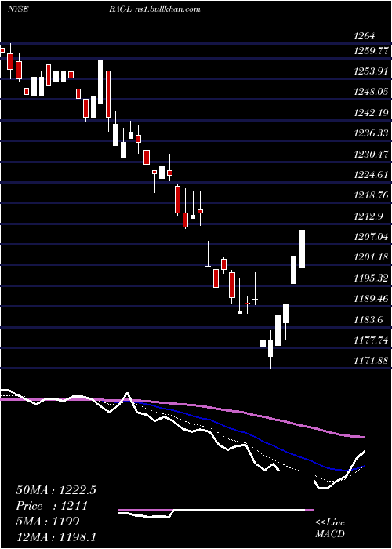Click the 1253.91 price level label

371,71
